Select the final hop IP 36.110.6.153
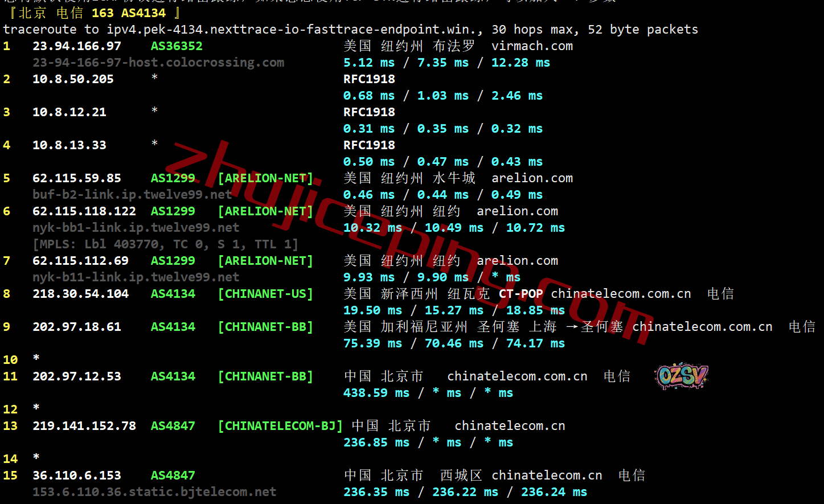Screen dimensions: 824x504 tap(76, 476)
